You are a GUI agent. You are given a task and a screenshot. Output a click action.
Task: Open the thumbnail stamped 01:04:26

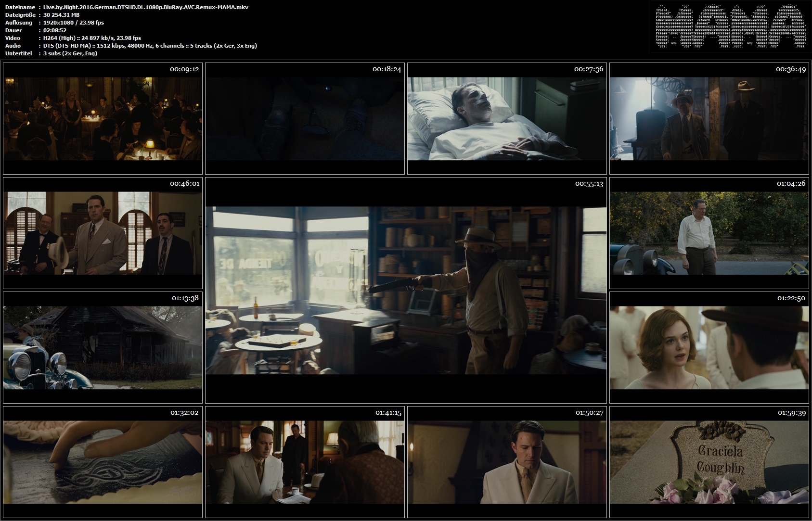pyautogui.click(x=709, y=233)
